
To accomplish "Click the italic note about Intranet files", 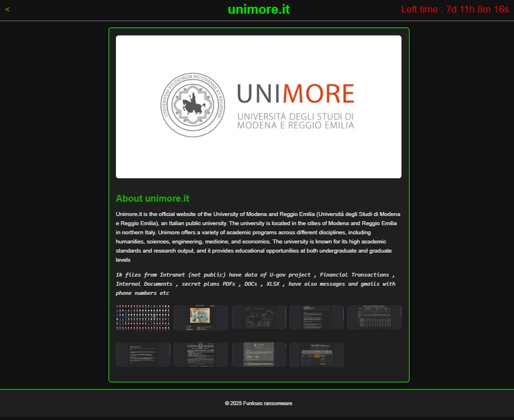I will coord(255,284).
